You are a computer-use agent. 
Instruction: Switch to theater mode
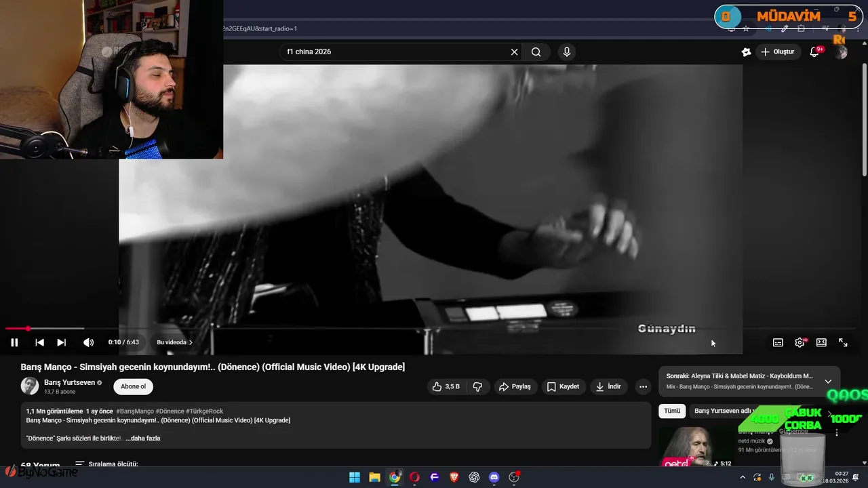click(821, 342)
